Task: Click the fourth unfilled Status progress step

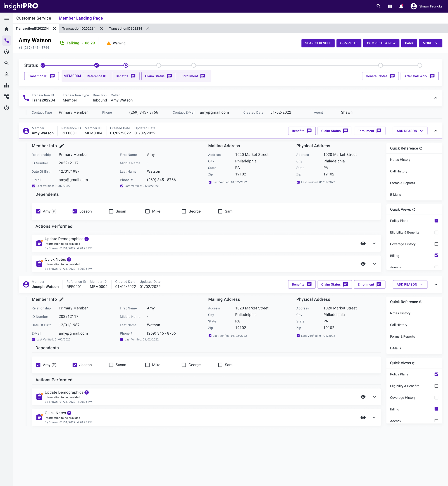Action: pyautogui.click(x=420, y=65)
